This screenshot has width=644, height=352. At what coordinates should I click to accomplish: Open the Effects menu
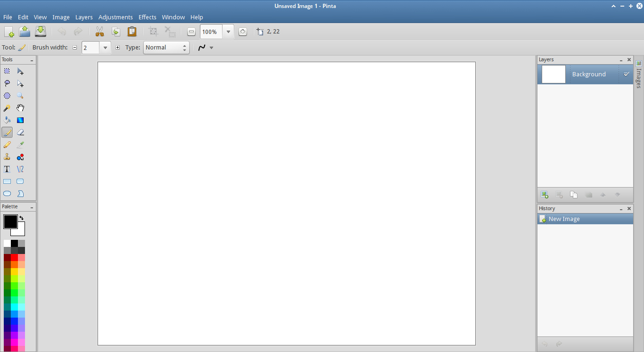coord(147,17)
